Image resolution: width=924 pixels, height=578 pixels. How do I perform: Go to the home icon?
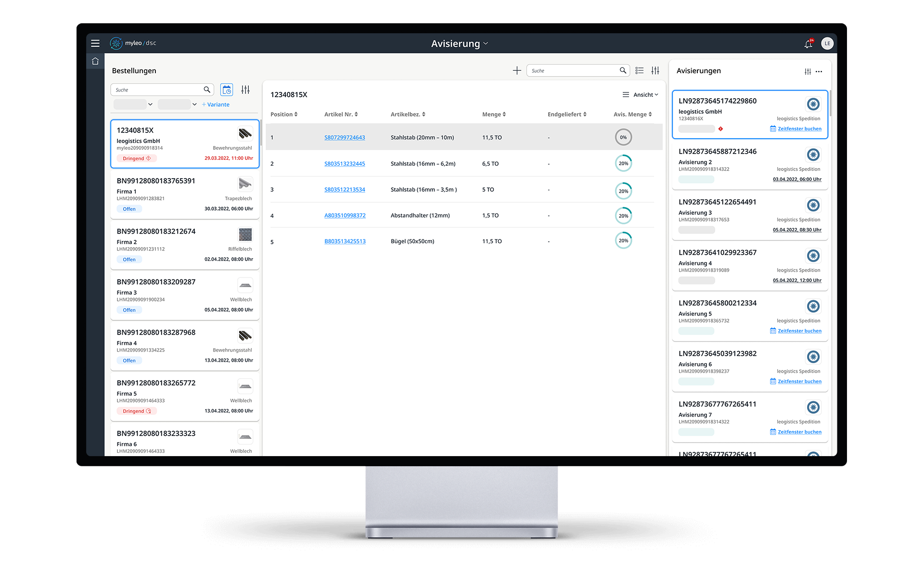click(x=95, y=61)
